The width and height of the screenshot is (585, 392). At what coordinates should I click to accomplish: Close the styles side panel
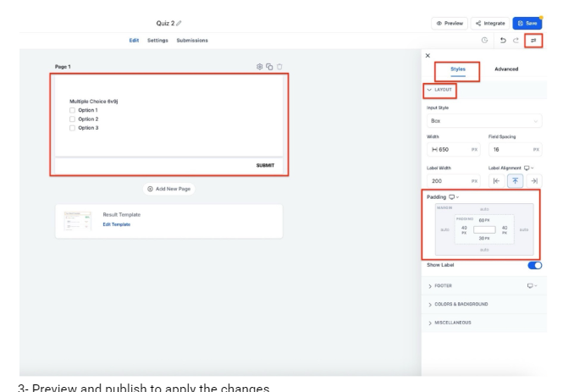428,56
